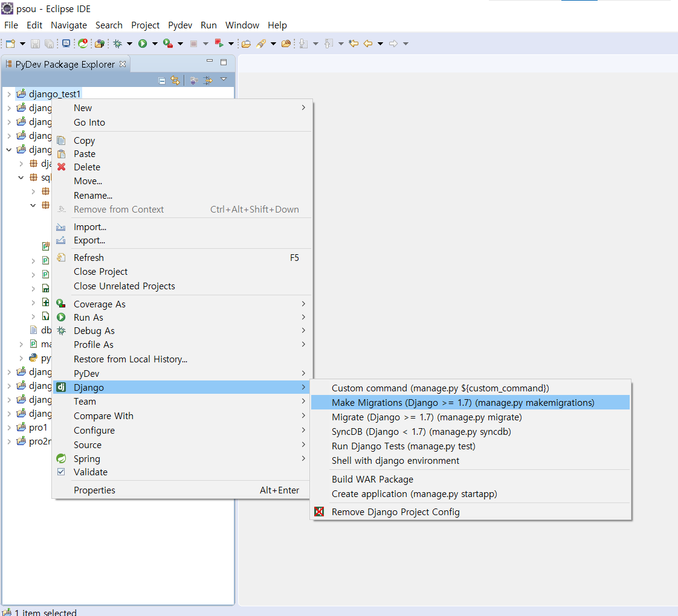The width and height of the screenshot is (678, 616).
Task: Open the Team submenu
Action: point(181,401)
